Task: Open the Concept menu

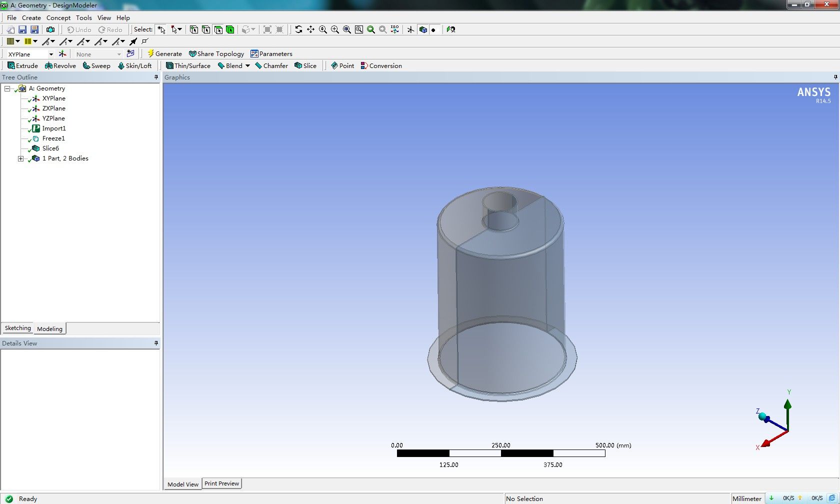Action: point(58,17)
